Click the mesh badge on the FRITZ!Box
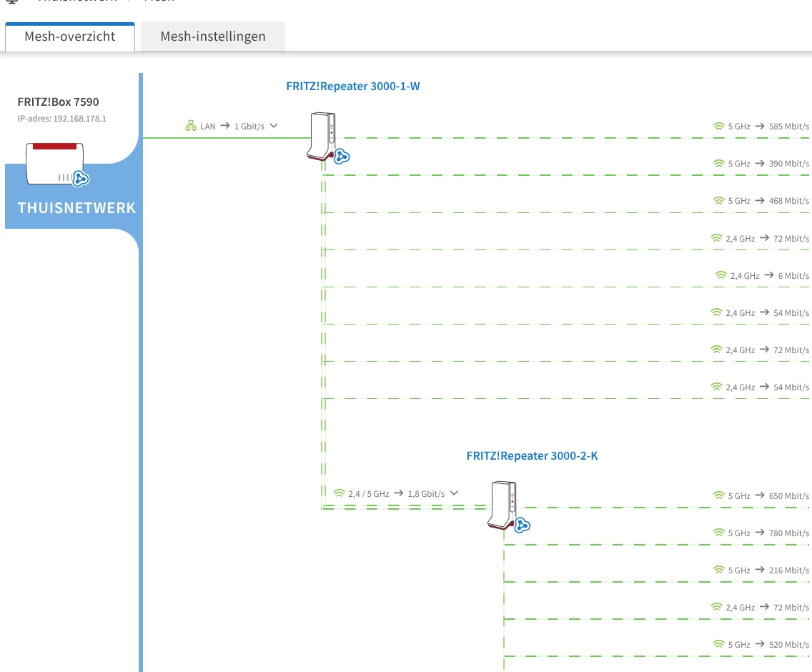This screenshot has height=672, width=812. pos(81,179)
